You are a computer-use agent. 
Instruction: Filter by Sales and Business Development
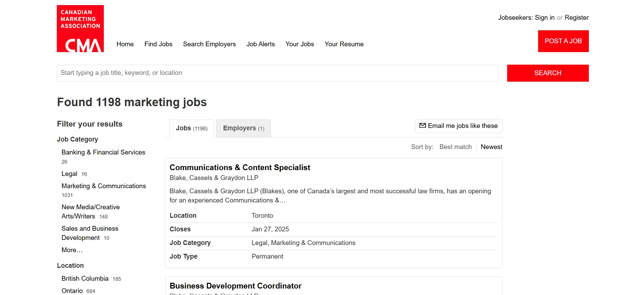click(x=90, y=233)
